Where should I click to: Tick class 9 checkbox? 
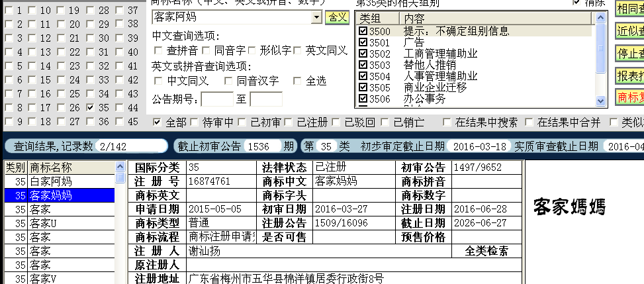pyautogui.click(x=9, y=122)
